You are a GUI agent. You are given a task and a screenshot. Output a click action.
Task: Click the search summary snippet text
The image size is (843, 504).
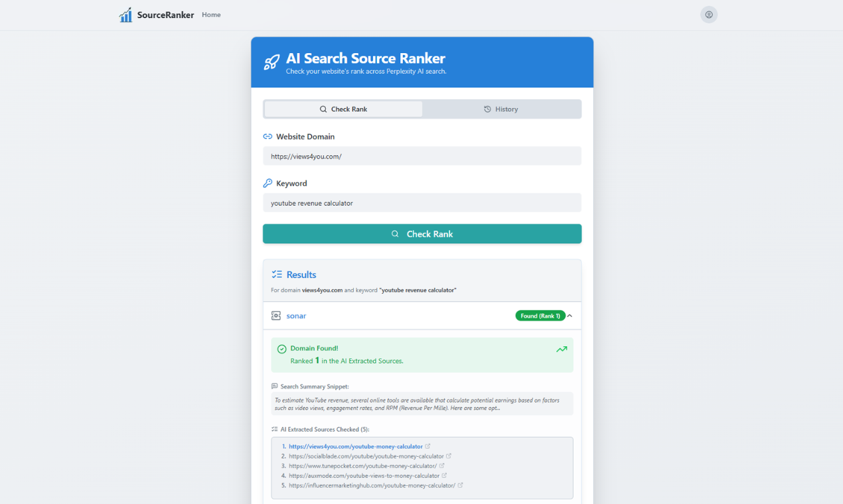[422, 404]
